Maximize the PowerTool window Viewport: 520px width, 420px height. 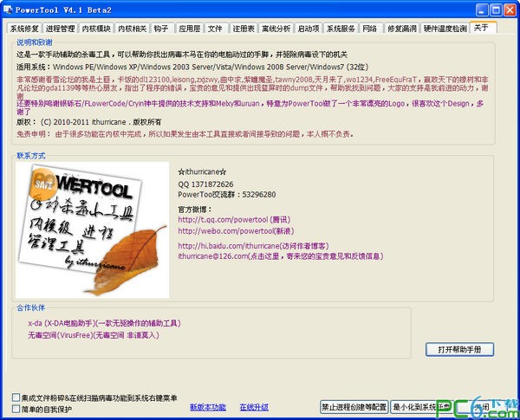point(496,10)
